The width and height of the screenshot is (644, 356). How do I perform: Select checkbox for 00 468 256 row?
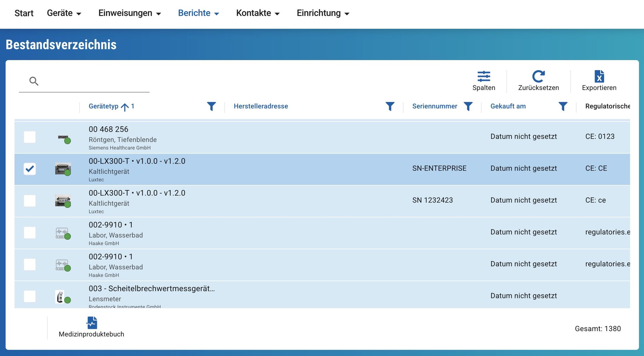pyautogui.click(x=30, y=137)
